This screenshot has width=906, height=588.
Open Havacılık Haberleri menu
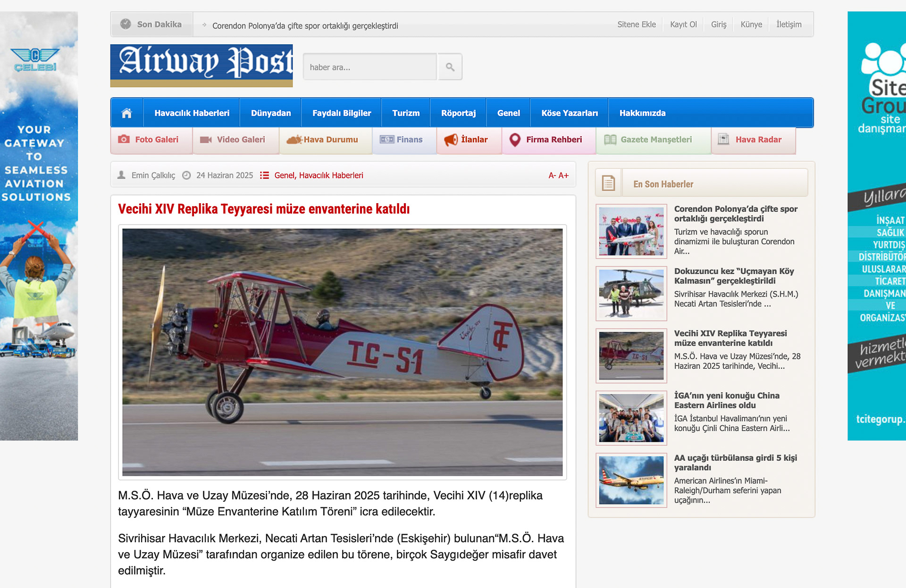point(192,113)
